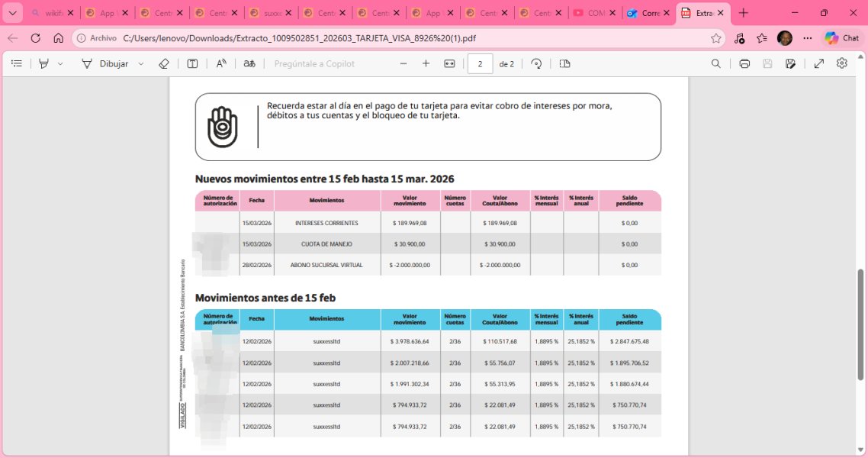Click the scrollbar up arrow
The height and width of the screenshot is (458, 868).
[x=861, y=56]
